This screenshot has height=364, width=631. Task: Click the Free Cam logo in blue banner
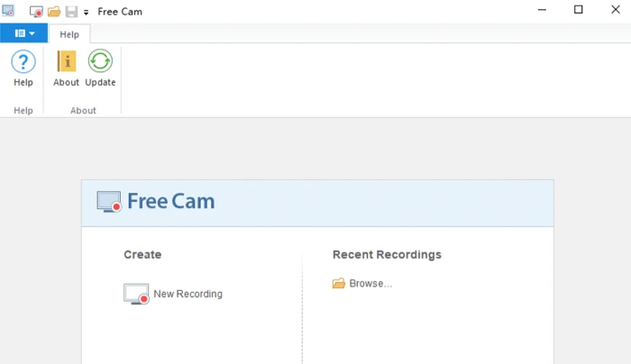155,202
